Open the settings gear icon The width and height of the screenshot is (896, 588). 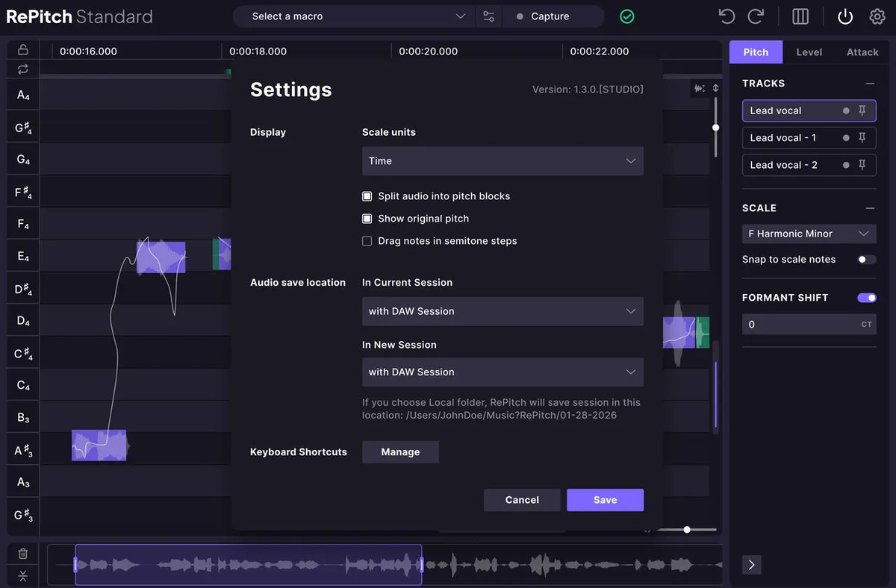(877, 16)
